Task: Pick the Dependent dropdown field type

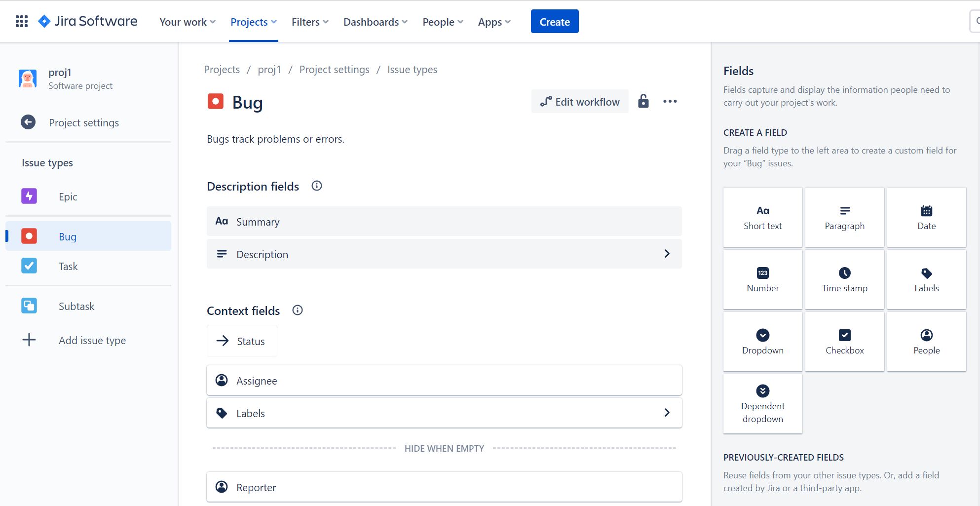Action: [x=763, y=404]
